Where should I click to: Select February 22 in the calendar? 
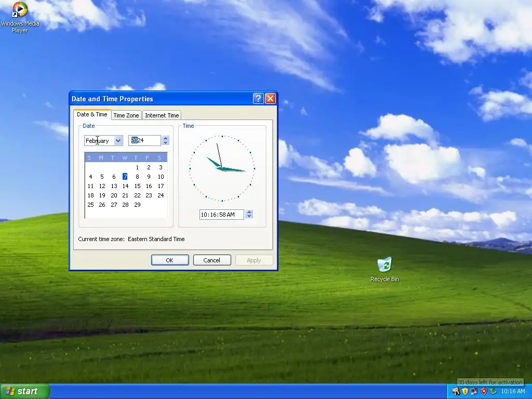click(137, 195)
